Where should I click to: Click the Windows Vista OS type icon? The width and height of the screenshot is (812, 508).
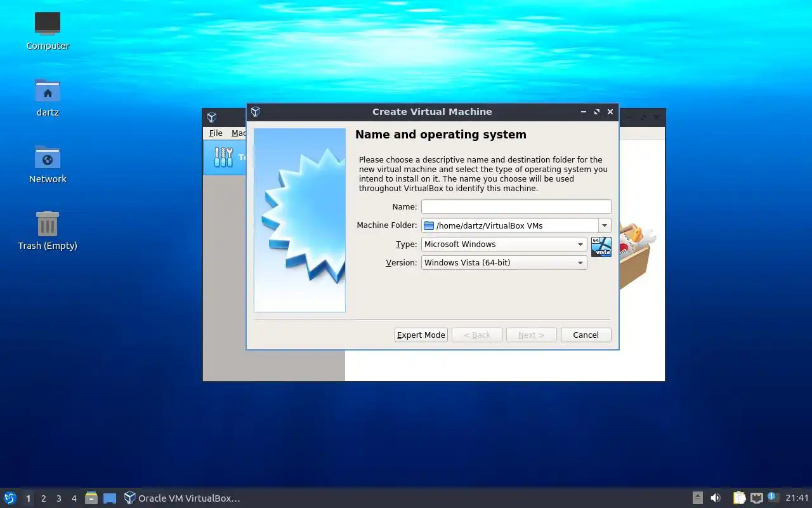point(601,246)
